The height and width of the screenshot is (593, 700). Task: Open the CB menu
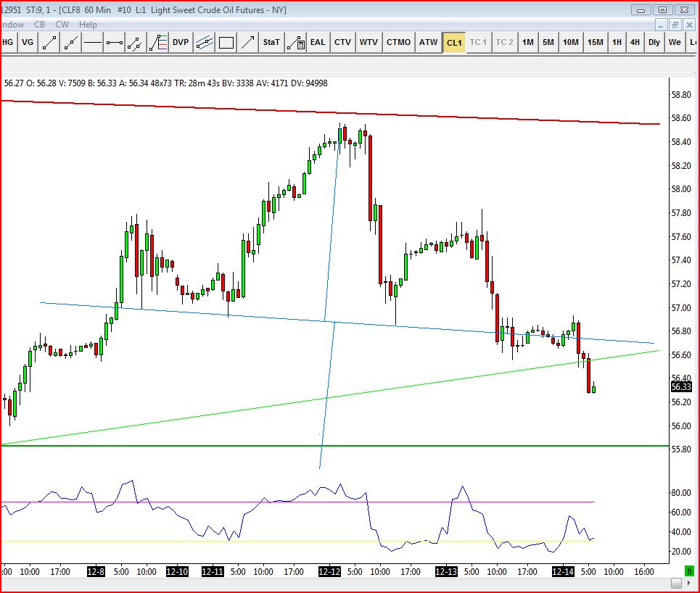pos(40,25)
